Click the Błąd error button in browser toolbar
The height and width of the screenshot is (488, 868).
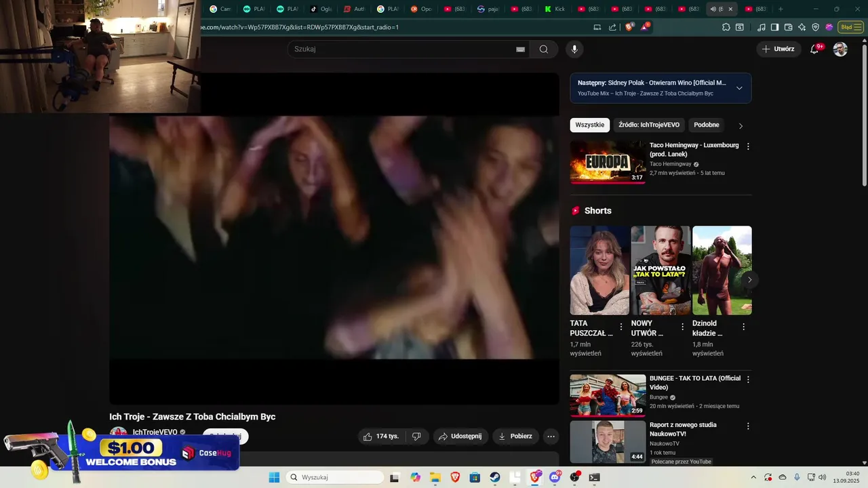point(850,27)
